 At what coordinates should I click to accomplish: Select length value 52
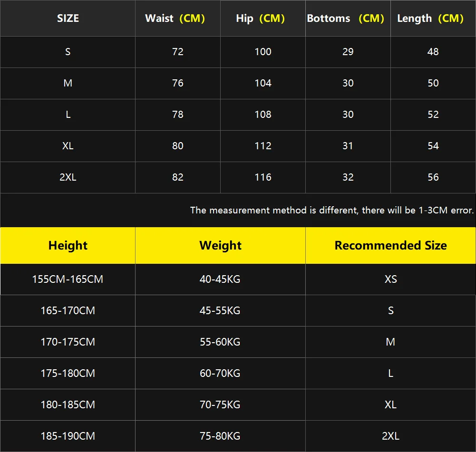point(433,115)
